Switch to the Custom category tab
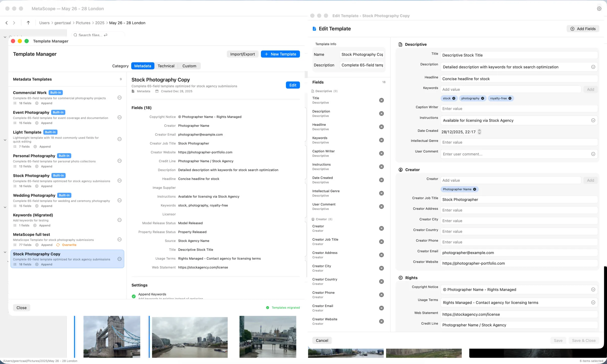The image size is (607, 364). click(x=189, y=66)
